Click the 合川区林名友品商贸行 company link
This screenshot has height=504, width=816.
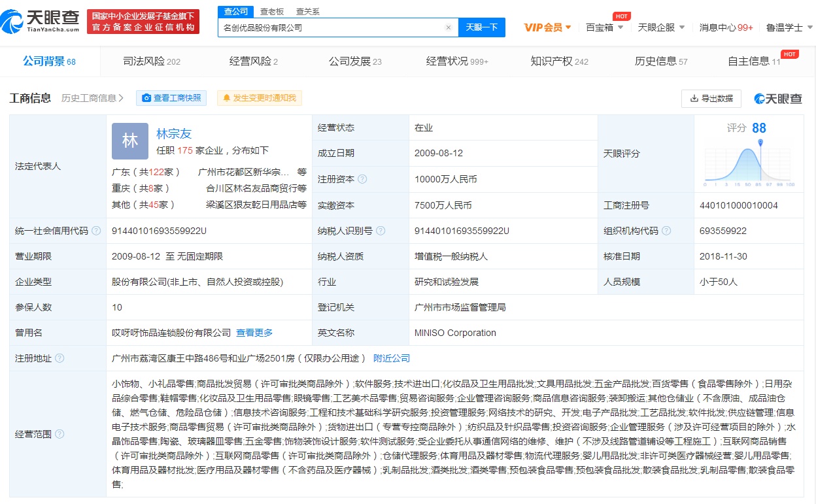[256, 188]
